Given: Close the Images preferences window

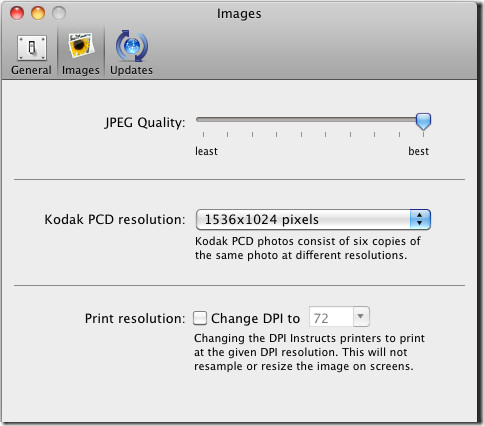Looking at the screenshot, I should pos(17,13).
